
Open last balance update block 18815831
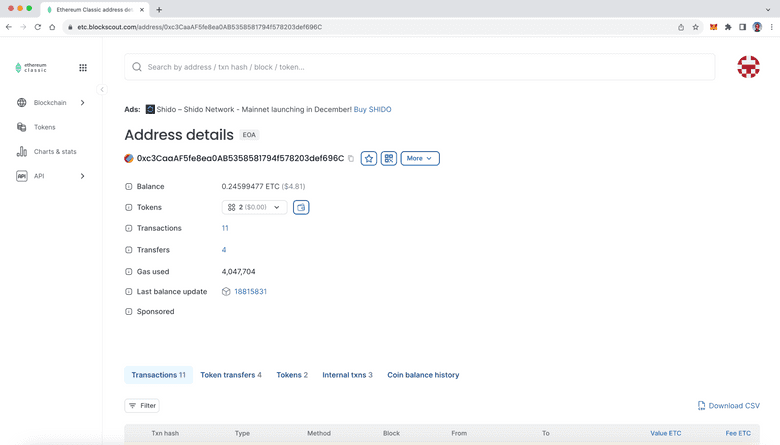pyautogui.click(x=250, y=291)
